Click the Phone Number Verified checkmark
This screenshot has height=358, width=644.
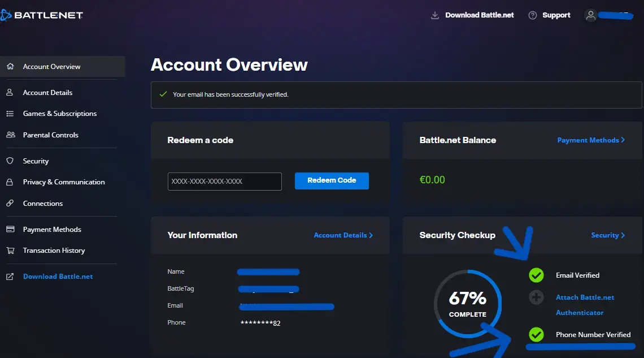(x=536, y=334)
